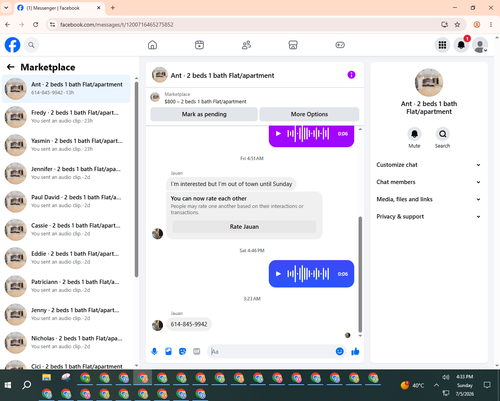
Task: Attach a file with the photo icon
Action: pos(168,351)
